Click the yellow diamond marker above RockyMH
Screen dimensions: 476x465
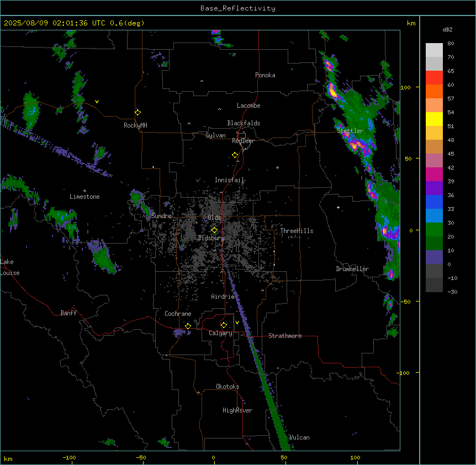click(138, 113)
